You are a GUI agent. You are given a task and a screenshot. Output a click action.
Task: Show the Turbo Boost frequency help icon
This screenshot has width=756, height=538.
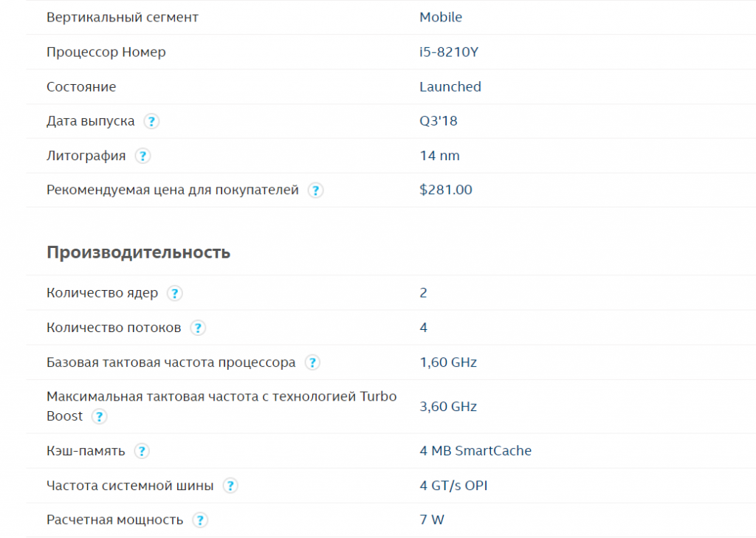[99, 417]
